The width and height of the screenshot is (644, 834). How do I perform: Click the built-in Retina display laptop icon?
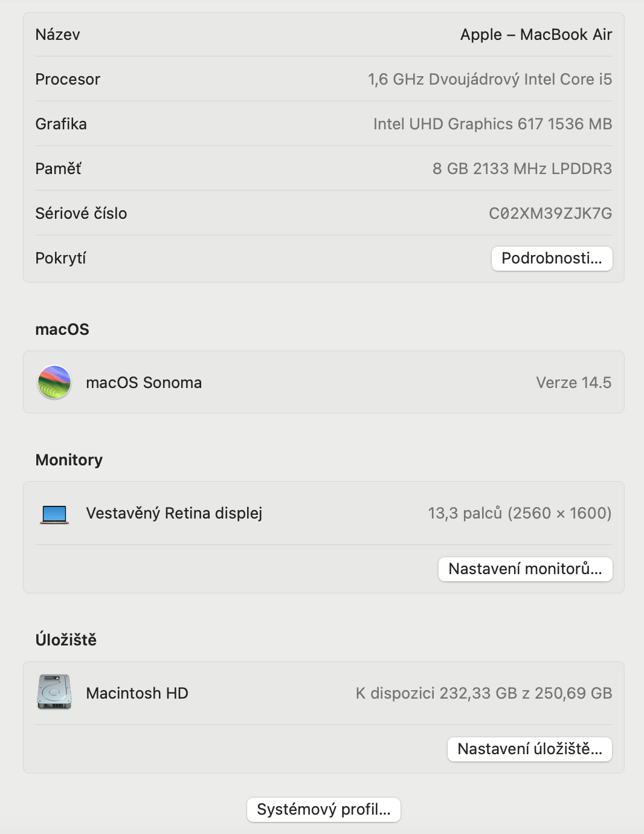(54, 514)
